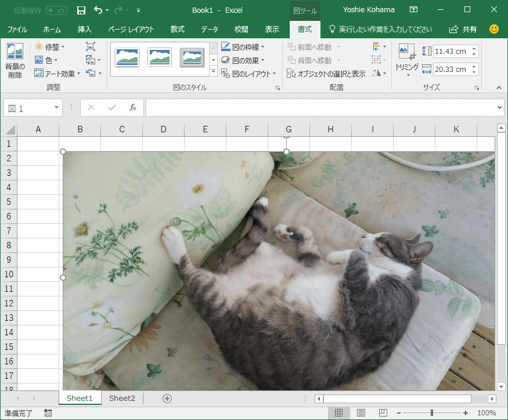This screenshot has width=508, height=420.
Task: Click the Compress Pictures icon
Action: point(91,46)
